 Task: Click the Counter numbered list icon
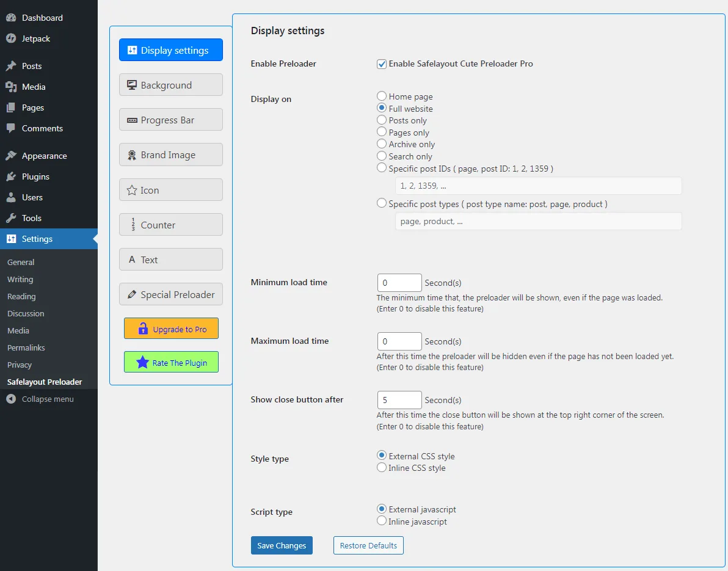coord(133,225)
